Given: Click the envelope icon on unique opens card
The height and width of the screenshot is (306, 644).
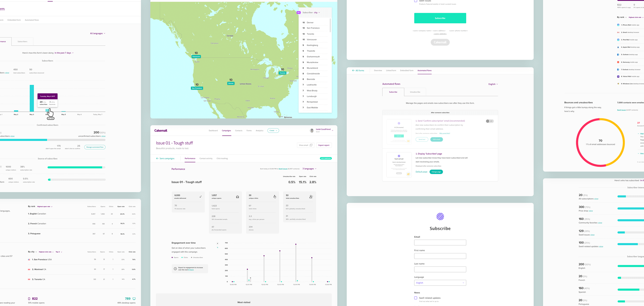Looking at the screenshot, I should coord(237,197).
